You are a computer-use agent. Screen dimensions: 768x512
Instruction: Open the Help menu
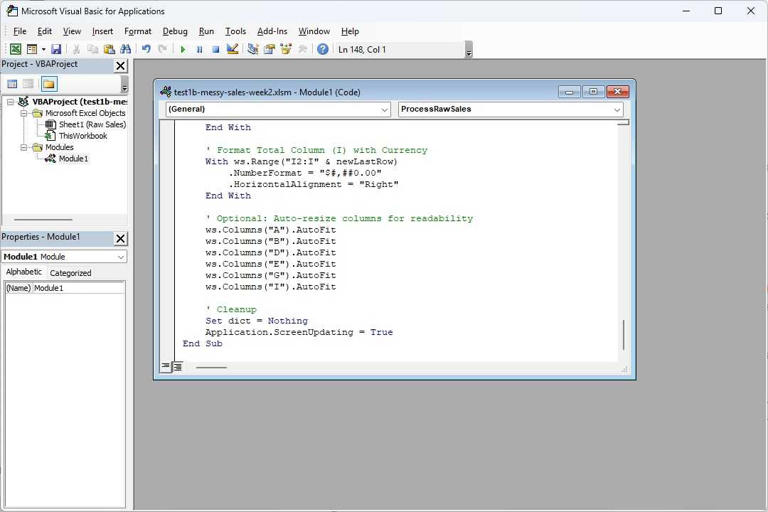click(x=350, y=31)
